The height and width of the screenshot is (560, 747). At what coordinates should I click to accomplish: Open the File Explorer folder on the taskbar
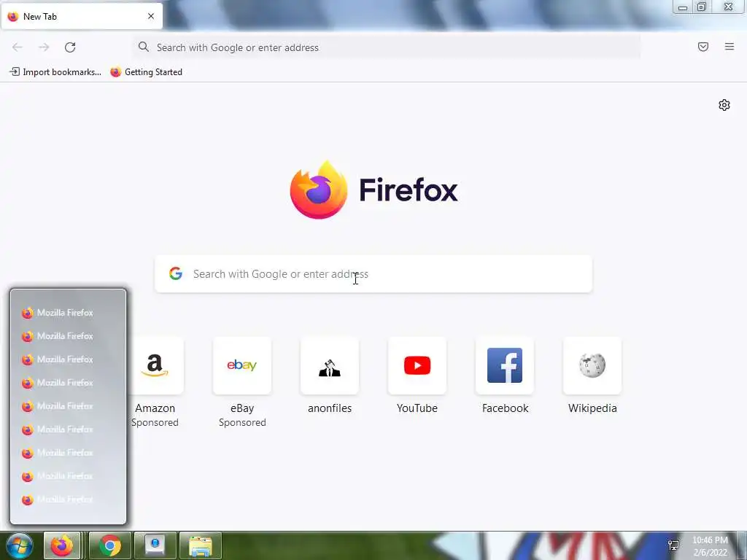point(201,545)
